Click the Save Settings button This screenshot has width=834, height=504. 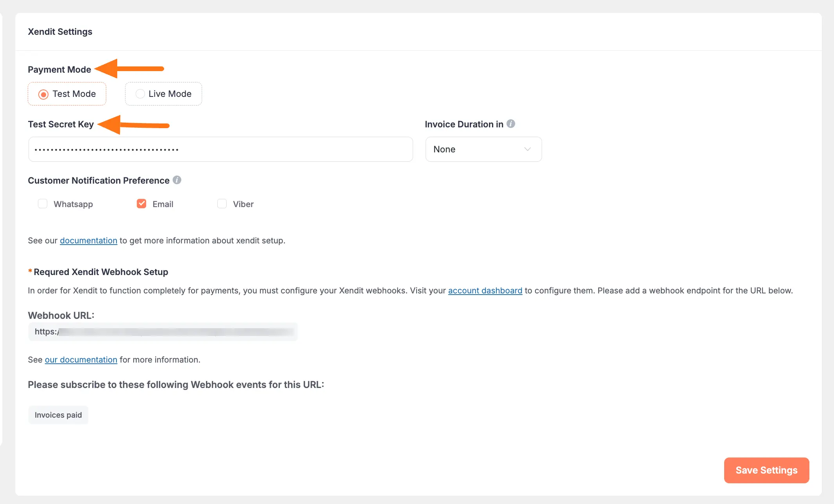[x=766, y=470]
